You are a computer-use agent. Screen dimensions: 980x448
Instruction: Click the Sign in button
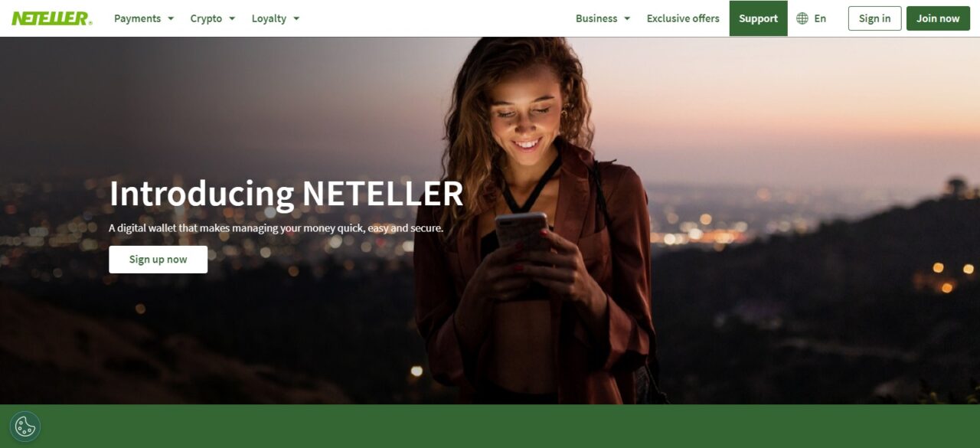point(874,18)
